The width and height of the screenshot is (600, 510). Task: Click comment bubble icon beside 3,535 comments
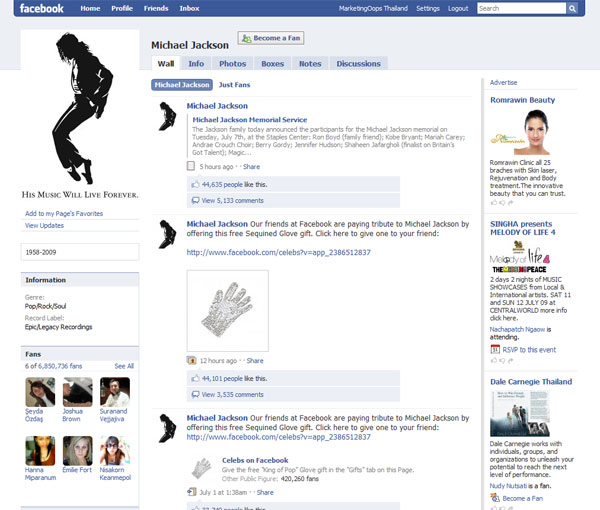[x=195, y=394]
